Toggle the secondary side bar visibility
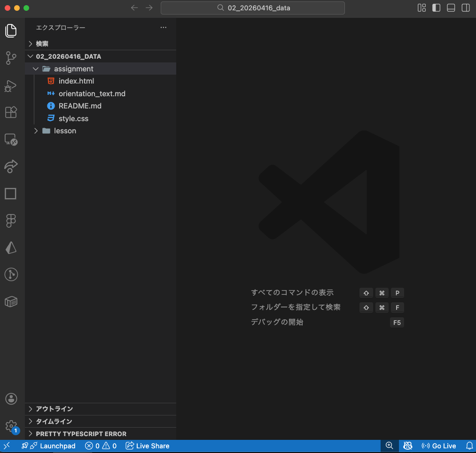 pyautogui.click(x=466, y=8)
